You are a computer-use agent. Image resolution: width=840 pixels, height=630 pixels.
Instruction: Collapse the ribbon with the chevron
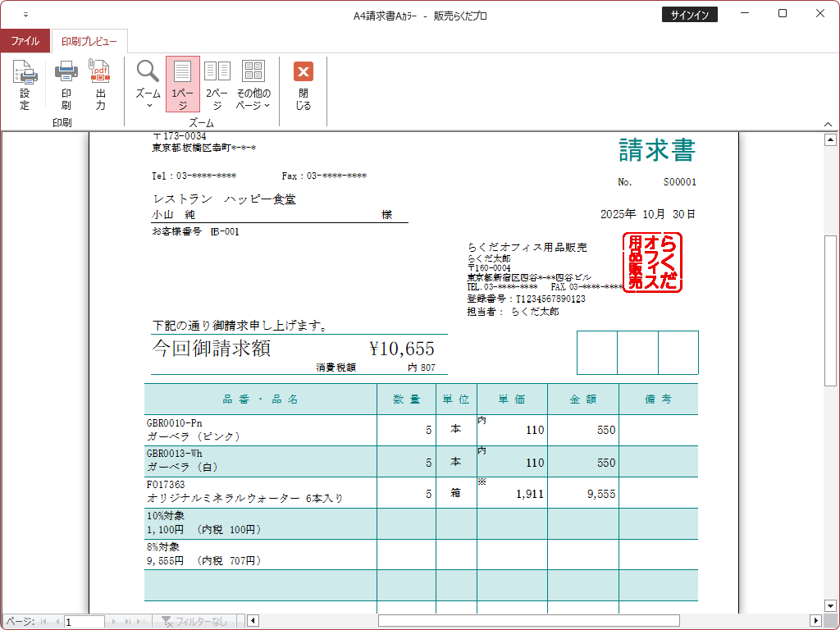point(828,124)
